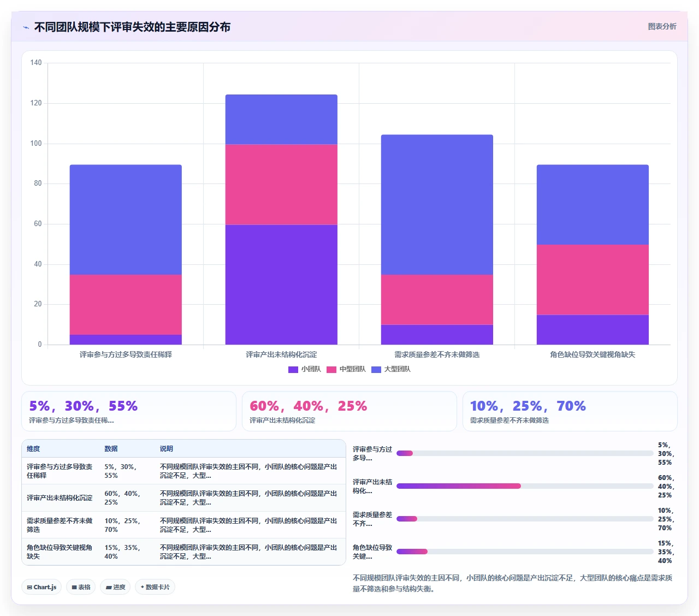This screenshot has width=699, height=616.
Task: Click the 中型团队 segment of the 角色缺位 bar
Action: pos(593,280)
